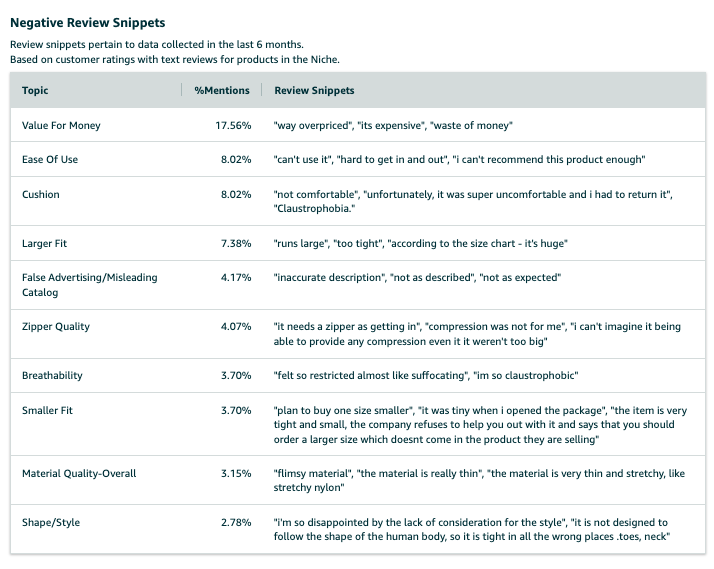The height and width of the screenshot is (569, 714).
Task: Sort by the %Mentions column header
Action: (222, 91)
